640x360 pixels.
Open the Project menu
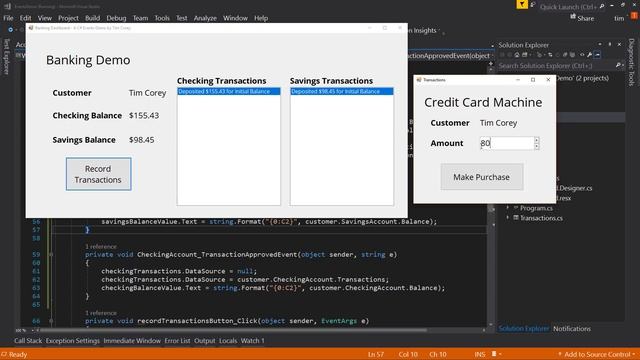[68, 18]
